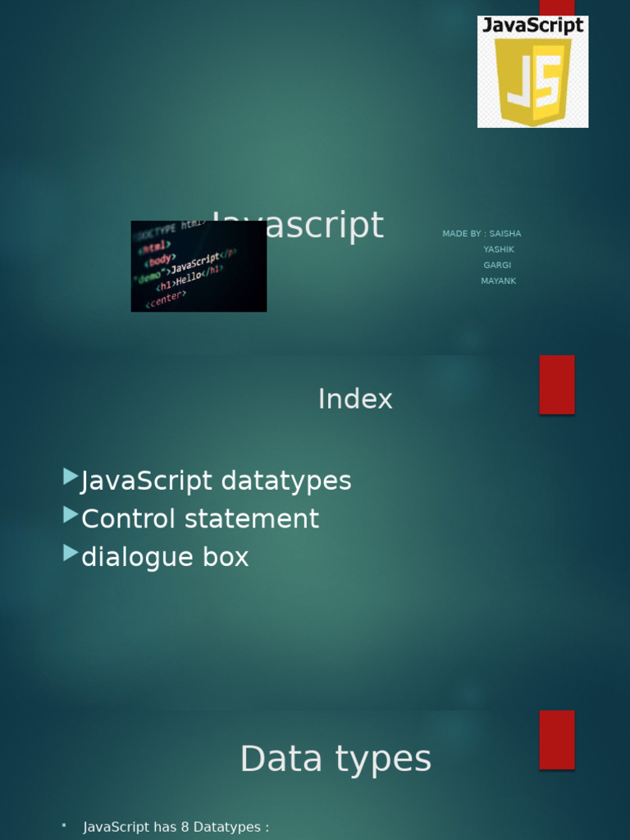Click the JavaScript JS logo image
The height and width of the screenshot is (840, 630).
pos(532,72)
